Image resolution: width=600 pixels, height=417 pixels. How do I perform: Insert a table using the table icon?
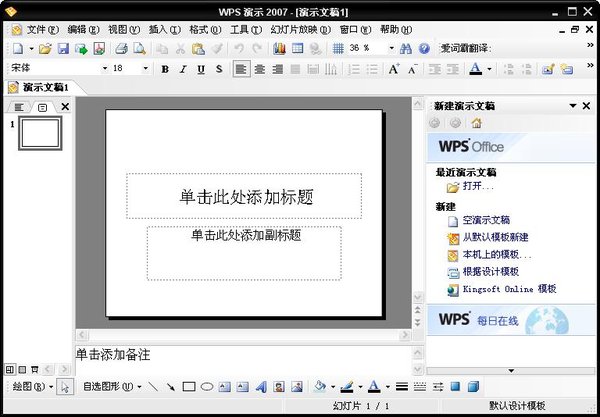click(298, 49)
